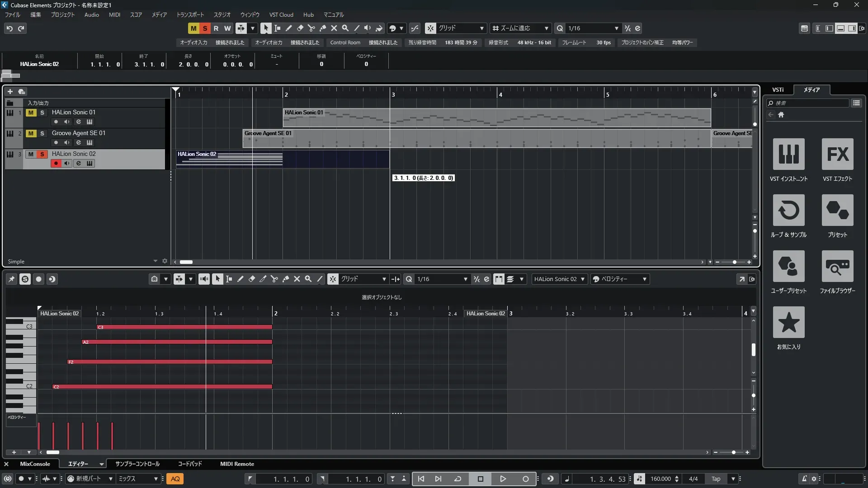
Task: Pick the Eraser tool in project toolbar
Action: [x=300, y=28]
